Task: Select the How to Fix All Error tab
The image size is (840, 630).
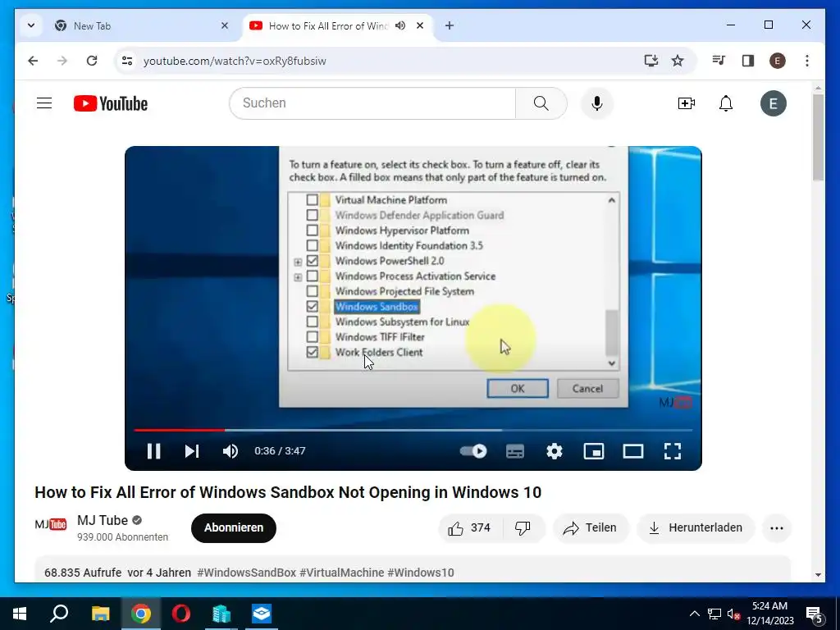Action: click(x=327, y=25)
